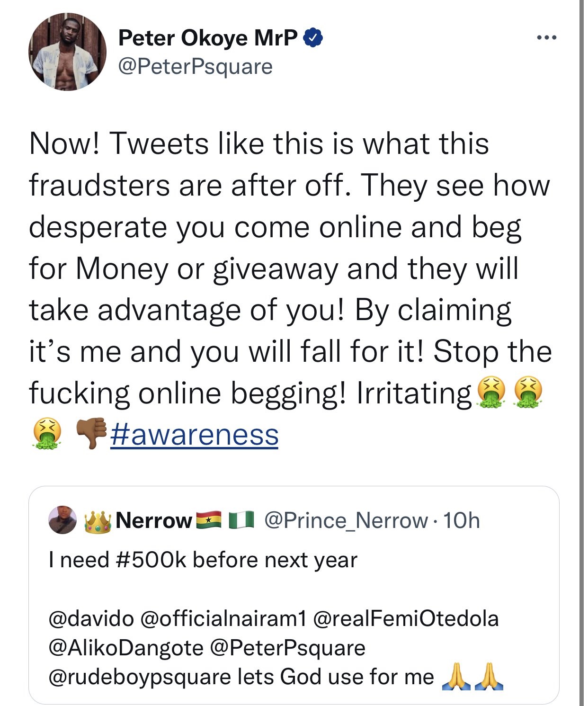This screenshot has width=588, height=706.
Task: Open the @davido mention
Action: (x=91, y=619)
